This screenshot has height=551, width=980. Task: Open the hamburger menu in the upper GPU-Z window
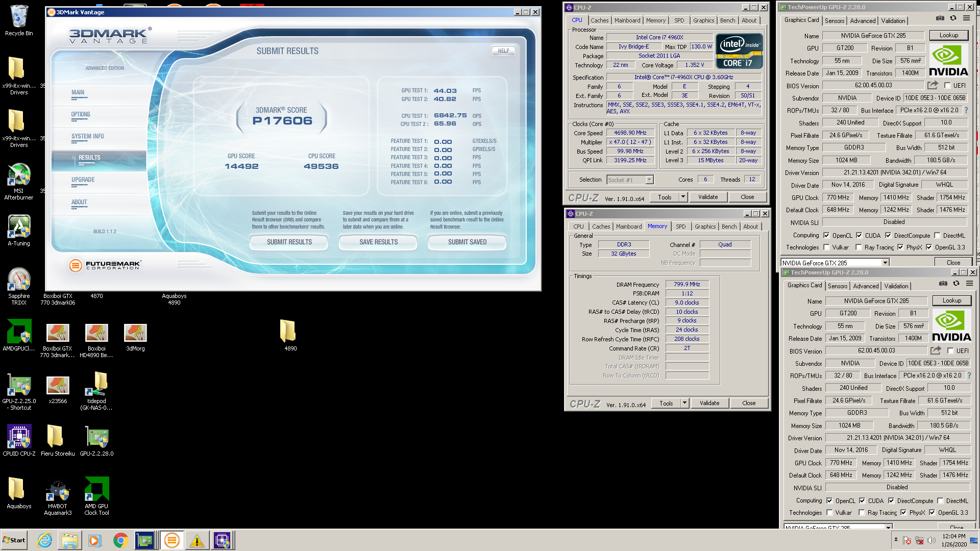(966, 18)
